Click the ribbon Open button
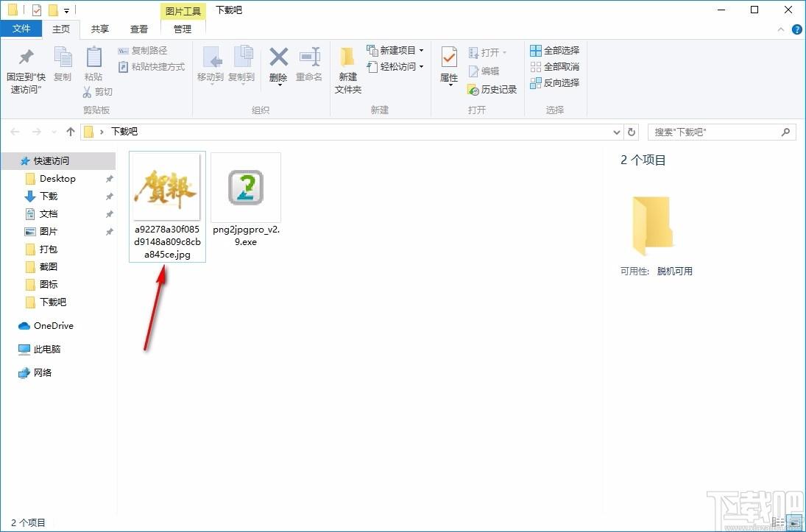Viewport: 806px width, 532px height. point(487,52)
